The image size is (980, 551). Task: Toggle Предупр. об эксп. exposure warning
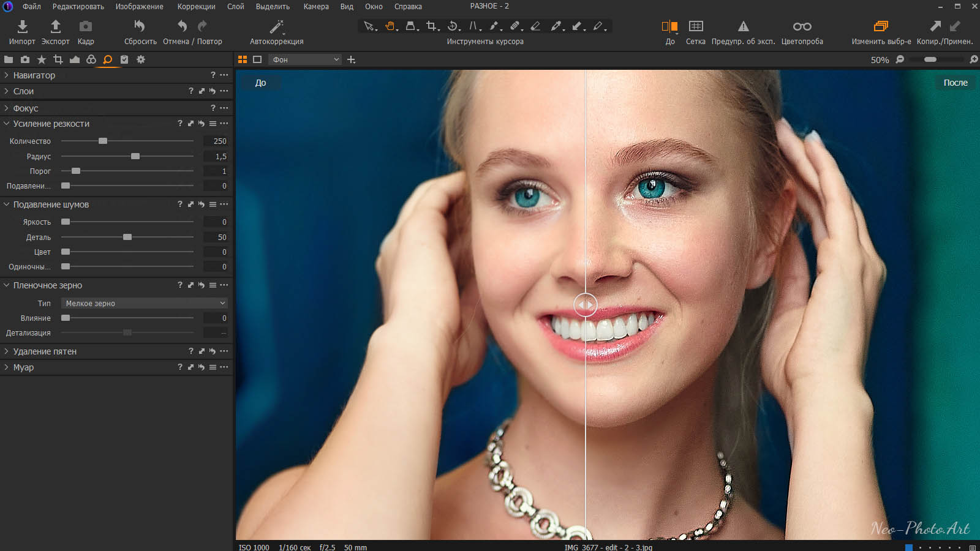(743, 26)
